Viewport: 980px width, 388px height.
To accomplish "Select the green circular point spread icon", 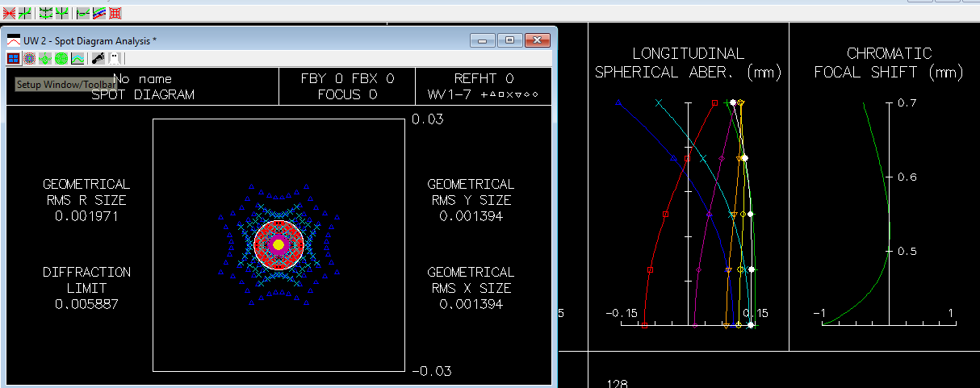I will coord(61,58).
